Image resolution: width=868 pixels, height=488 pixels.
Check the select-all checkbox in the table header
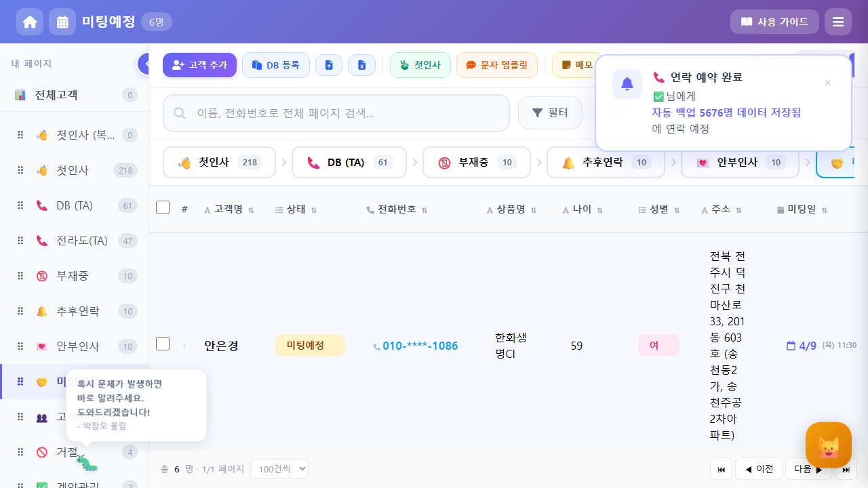[x=163, y=207]
